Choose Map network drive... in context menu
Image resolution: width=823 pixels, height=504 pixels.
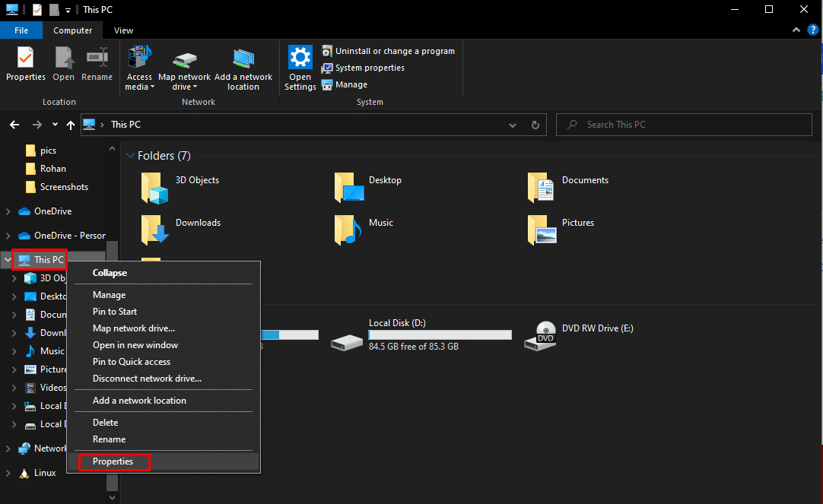point(164,328)
